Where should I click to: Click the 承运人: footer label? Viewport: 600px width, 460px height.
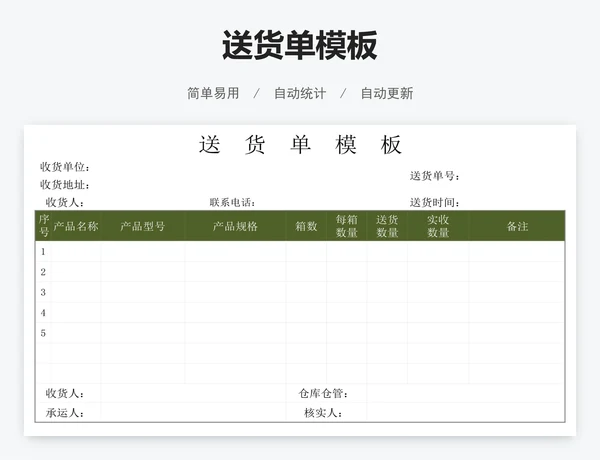coord(65,413)
